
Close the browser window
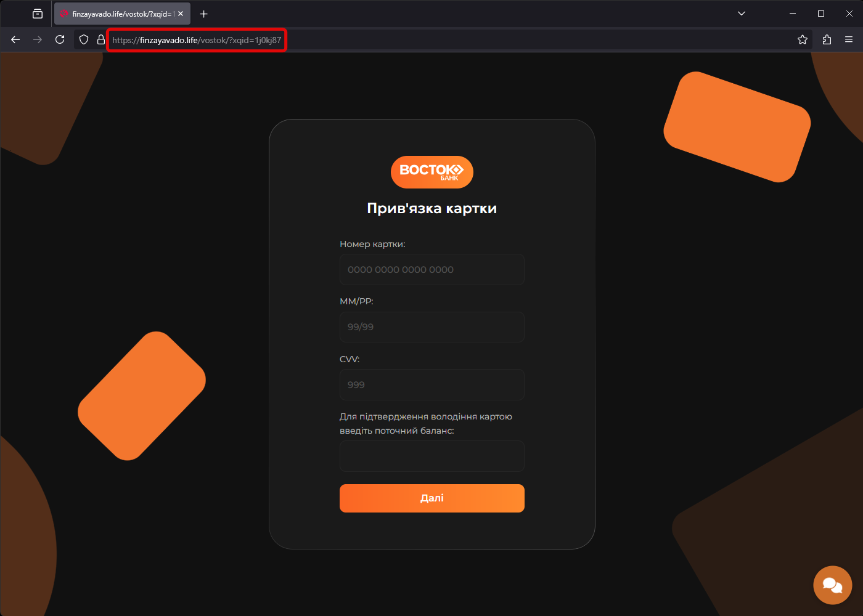(x=849, y=14)
